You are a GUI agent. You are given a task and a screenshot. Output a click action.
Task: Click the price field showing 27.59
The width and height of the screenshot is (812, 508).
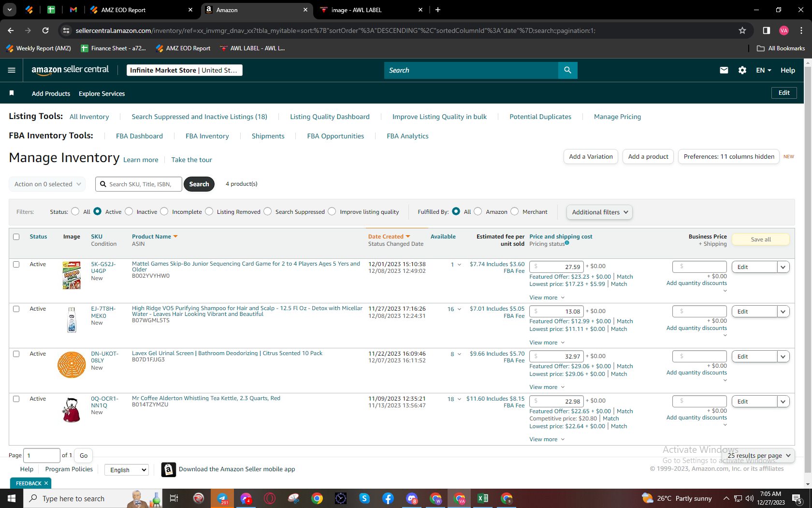tap(557, 267)
